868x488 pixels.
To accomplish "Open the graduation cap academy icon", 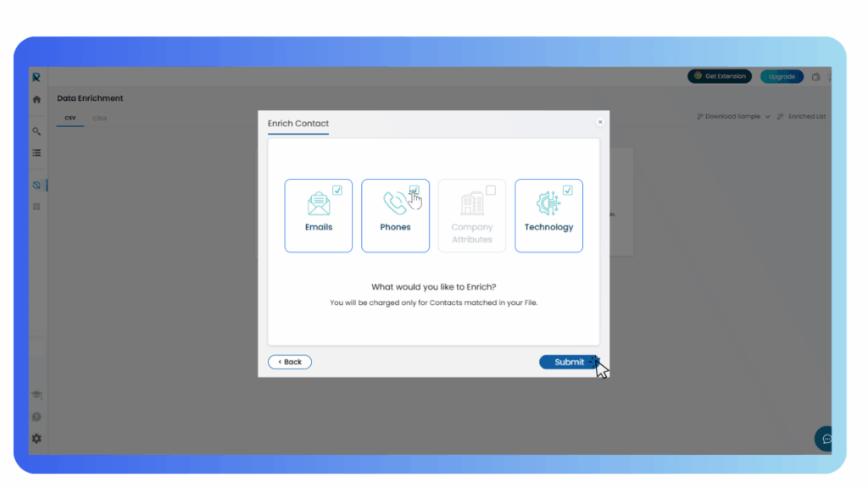I will [x=37, y=395].
